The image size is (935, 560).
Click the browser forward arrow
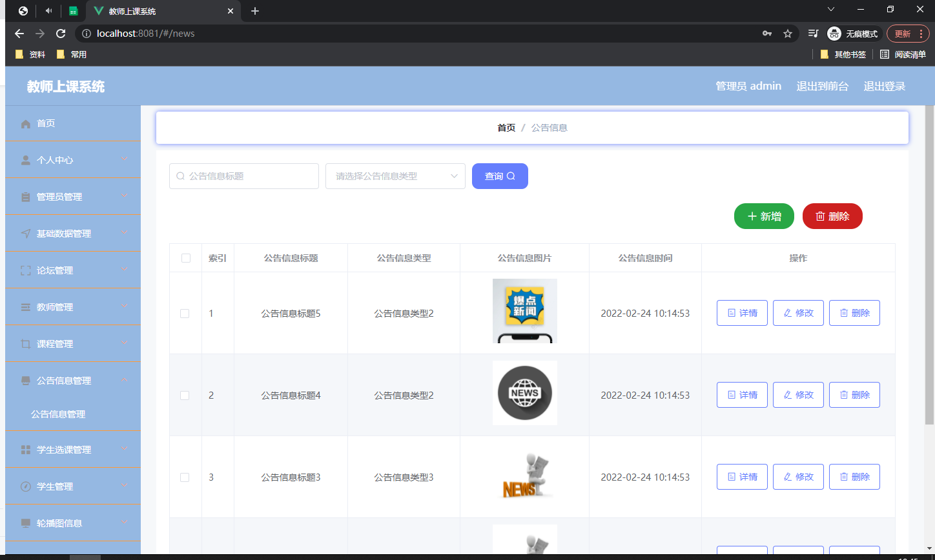40,34
